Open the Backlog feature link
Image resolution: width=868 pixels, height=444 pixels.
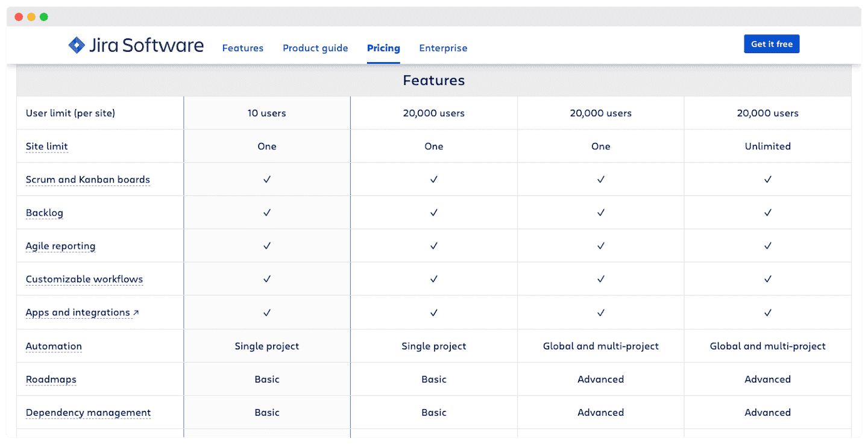coord(45,213)
